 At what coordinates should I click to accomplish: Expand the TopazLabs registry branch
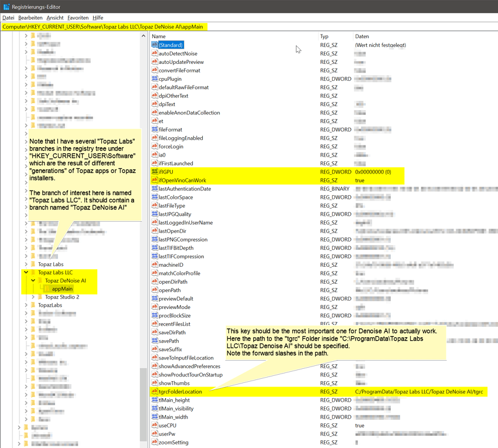tap(26, 305)
